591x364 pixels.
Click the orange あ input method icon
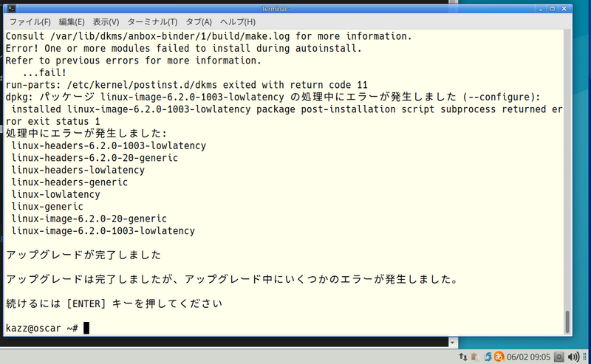click(499, 356)
